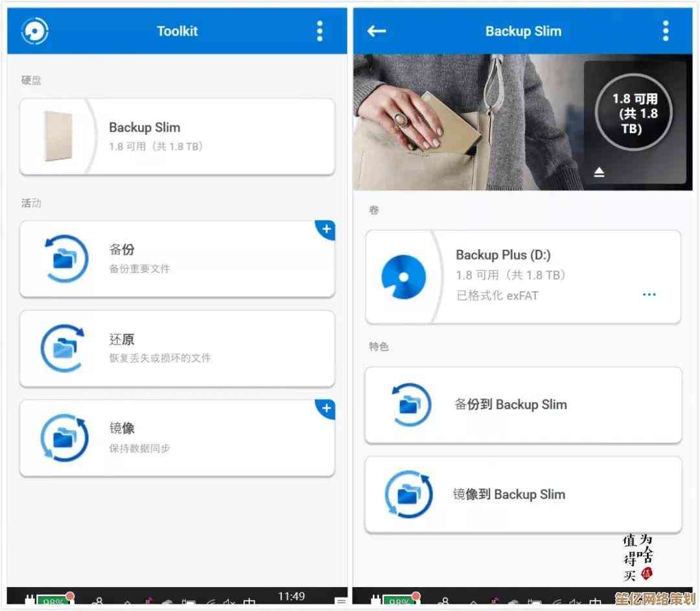
Task: Expand Backup Plus (D:) options ellipsis
Action: 649,294
